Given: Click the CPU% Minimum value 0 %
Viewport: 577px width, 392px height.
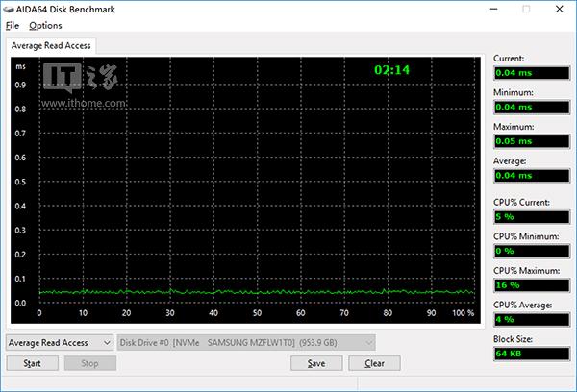Looking at the screenshot, I should click(x=532, y=251).
